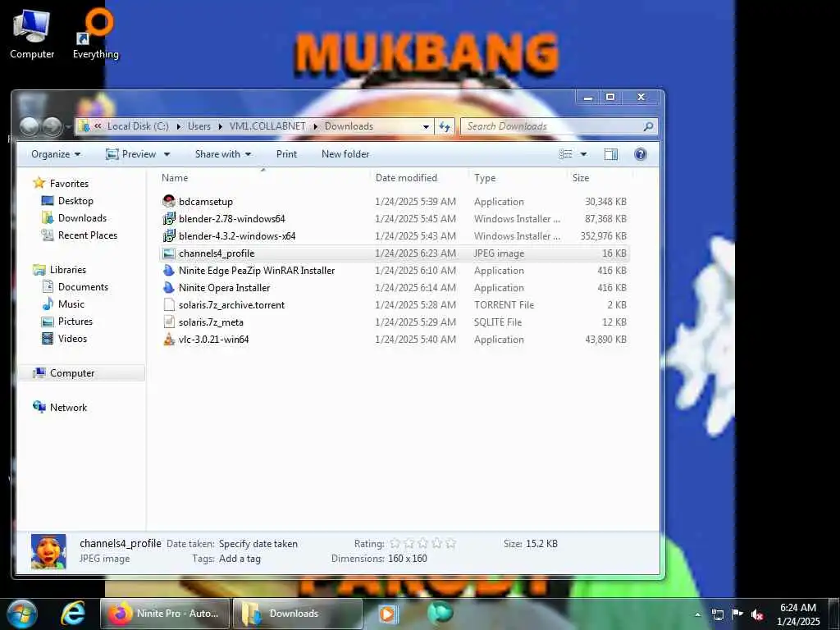
Task: Select Network in navigation pane
Action: pyautogui.click(x=68, y=408)
